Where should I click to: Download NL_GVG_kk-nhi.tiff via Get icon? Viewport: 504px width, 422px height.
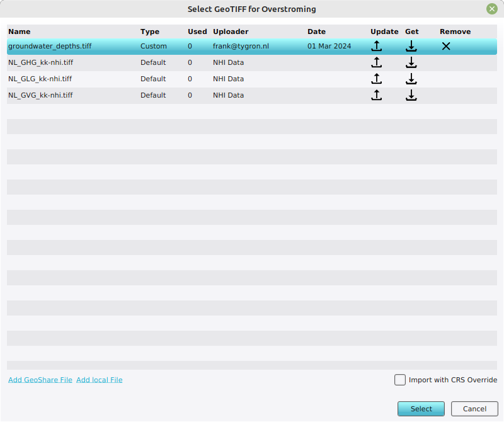[411, 95]
